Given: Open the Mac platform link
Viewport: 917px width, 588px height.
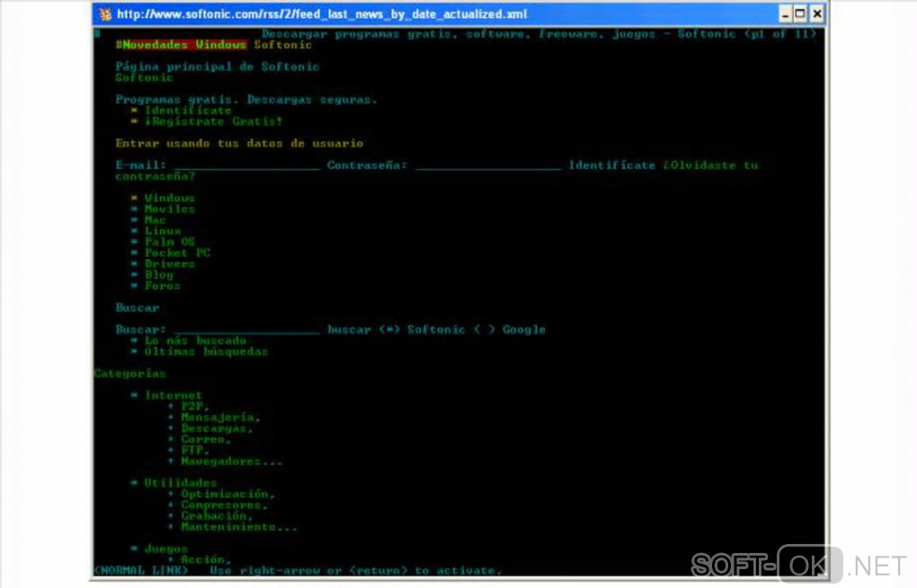Looking at the screenshot, I should pyautogui.click(x=155, y=220).
